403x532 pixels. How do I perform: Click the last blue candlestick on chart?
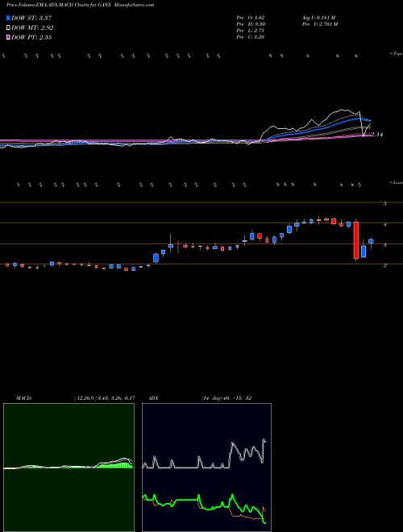[371, 241]
